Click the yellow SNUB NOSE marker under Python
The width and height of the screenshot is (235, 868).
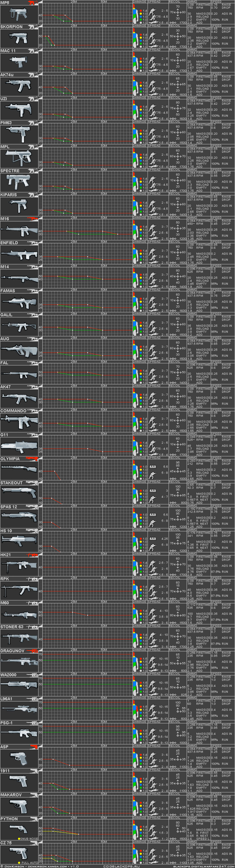tap(19, 839)
